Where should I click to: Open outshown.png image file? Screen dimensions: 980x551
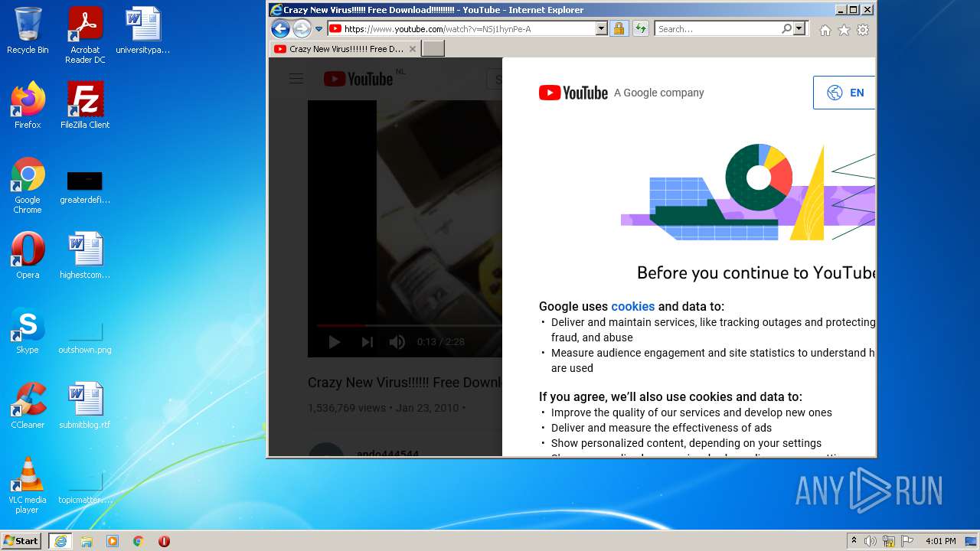click(85, 338)
